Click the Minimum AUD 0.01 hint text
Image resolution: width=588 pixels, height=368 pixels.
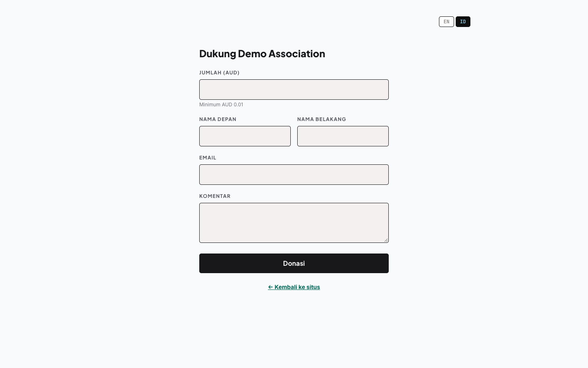tap(221, 105)
